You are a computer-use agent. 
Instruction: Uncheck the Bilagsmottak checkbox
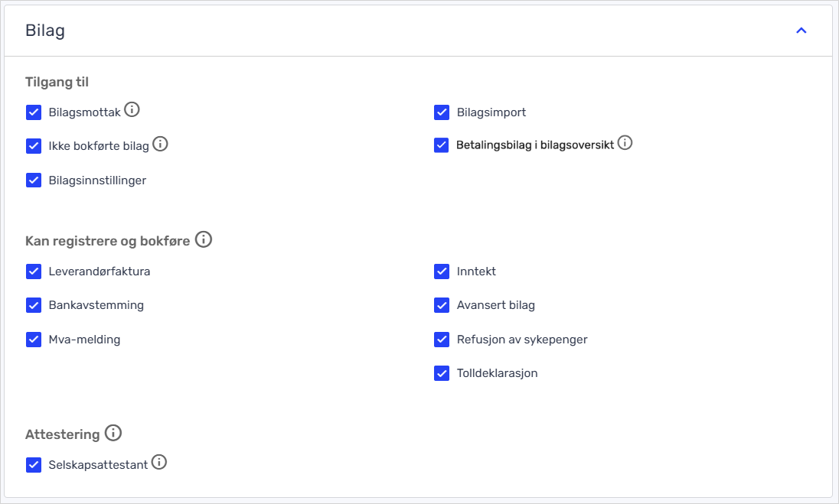point(34,112)
